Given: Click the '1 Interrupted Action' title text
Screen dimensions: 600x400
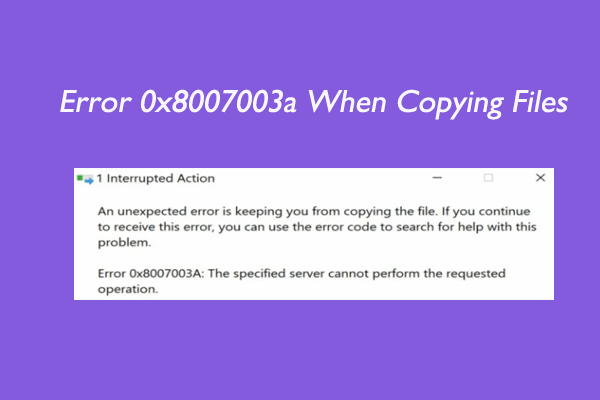Looking at the screenshot, I should (155, 178).
